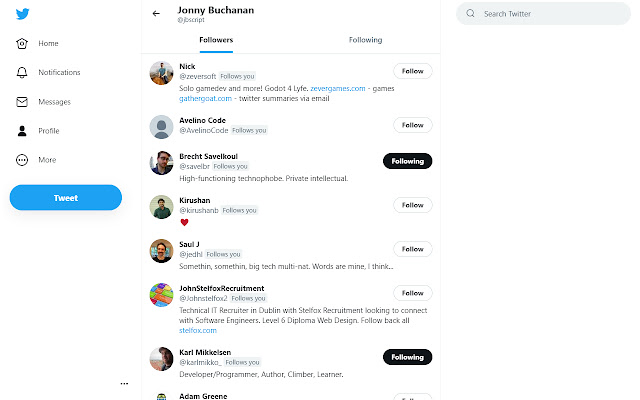Open the Notifications bell icon
This screenshot has height=400, width=640.
click(x=23, y=73)
